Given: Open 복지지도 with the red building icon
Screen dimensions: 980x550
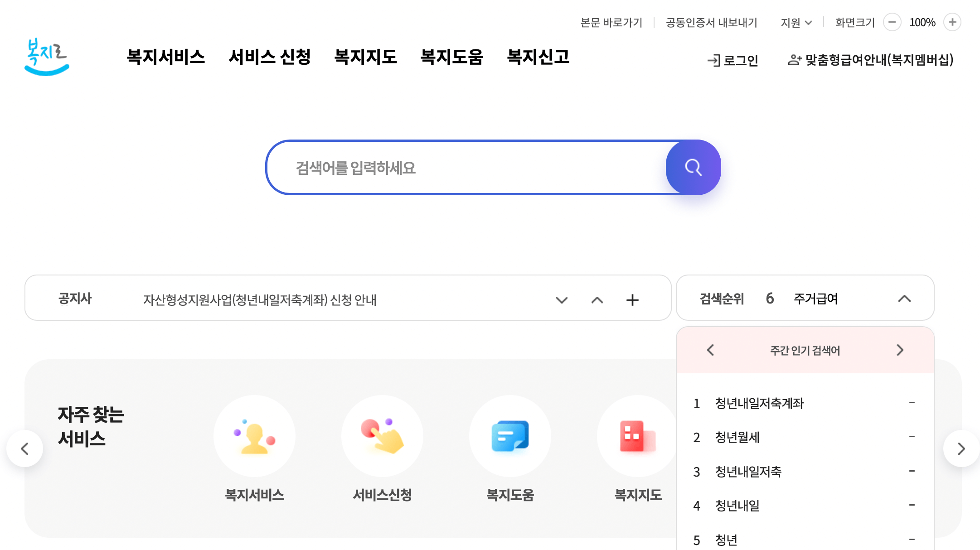Looking at the screenshot, I should [x=637, y=436].
